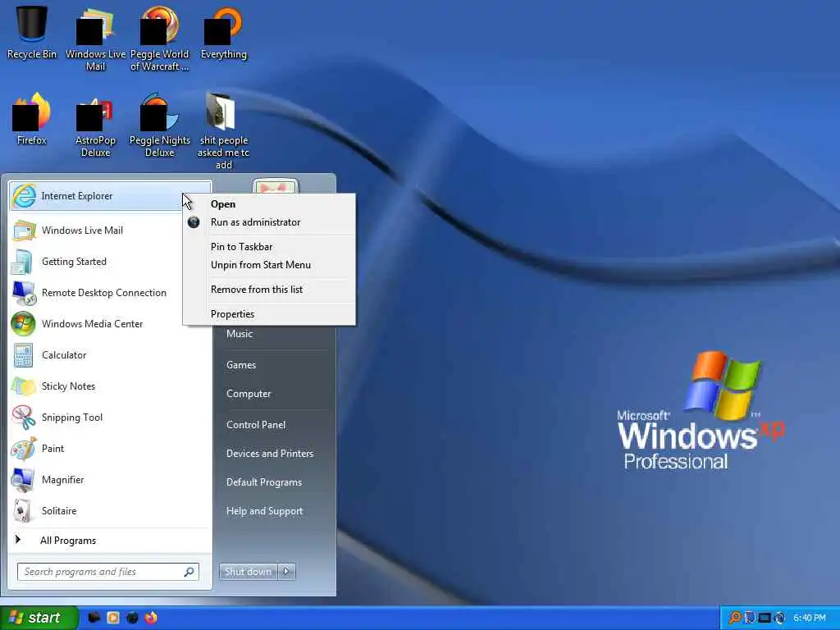Viewport: 840px width, 630px height.
Task: Open the Everything desktop shortcut
Action: pyautogui.click(x=223, y=32)
